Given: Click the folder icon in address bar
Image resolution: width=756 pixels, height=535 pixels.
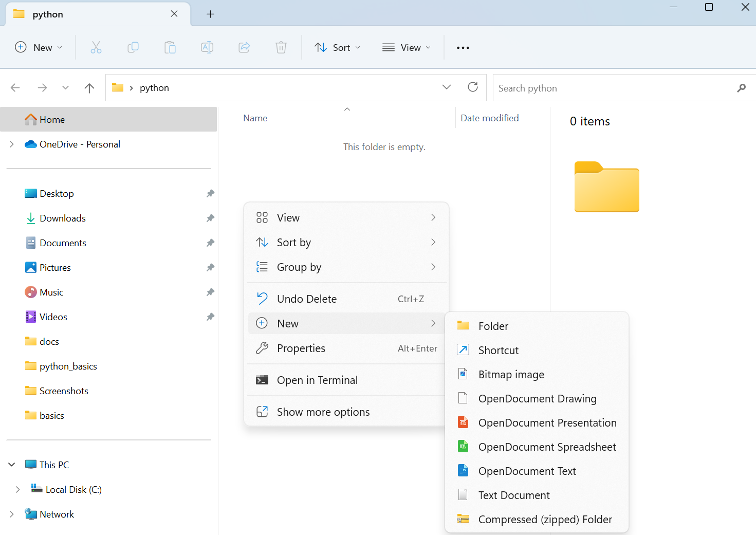Looking at the screenshot, I should pyautogui.click(x=118, y=87).
